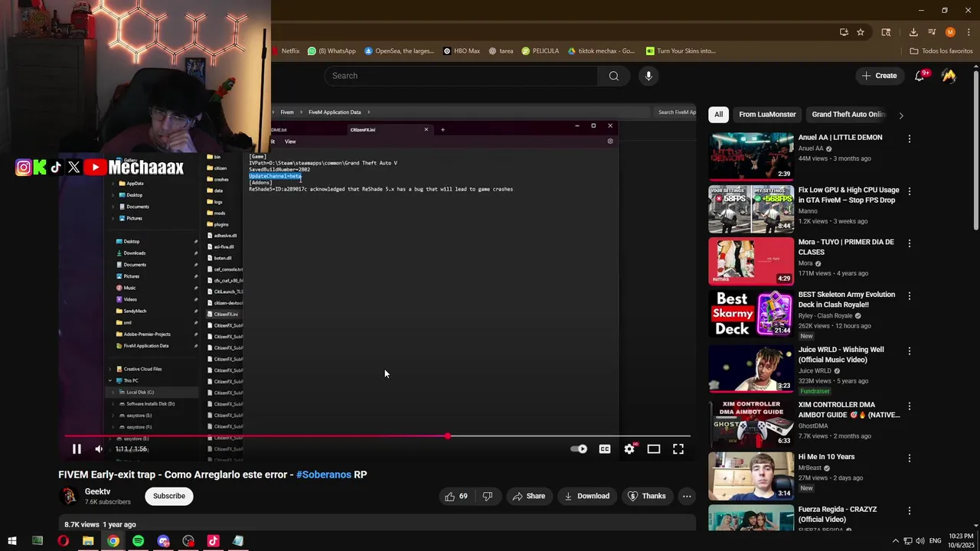Open the player settings gear
The height and width of the screenshot is (551, 980).
pyautogui.click(x=629, y=449)
